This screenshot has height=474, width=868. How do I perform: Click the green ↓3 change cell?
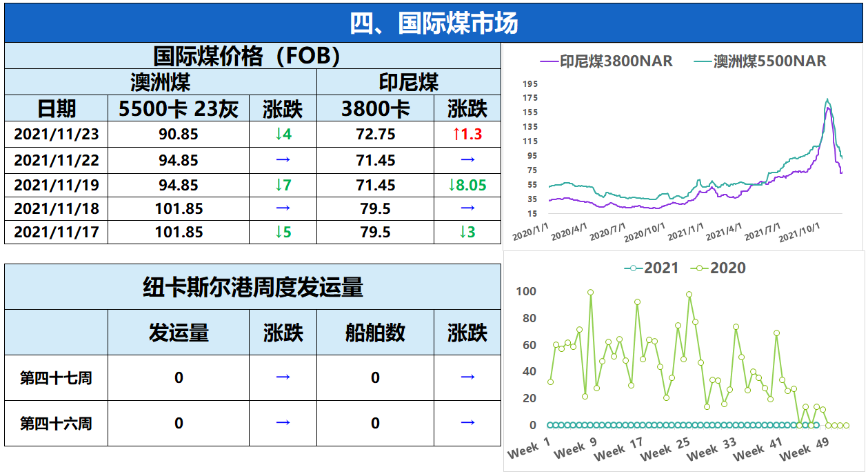click(467, 232)
